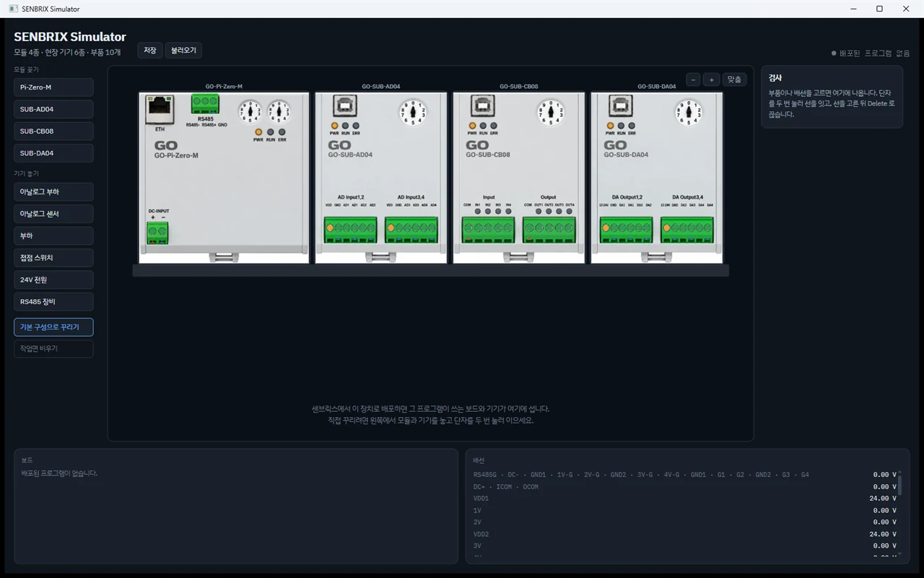Image resolution: width=924 pixels, height=578 pixels.
Task: Click the IN4 indicator LED on GO-SUB-CB08
Action: (x=508, y=212)
